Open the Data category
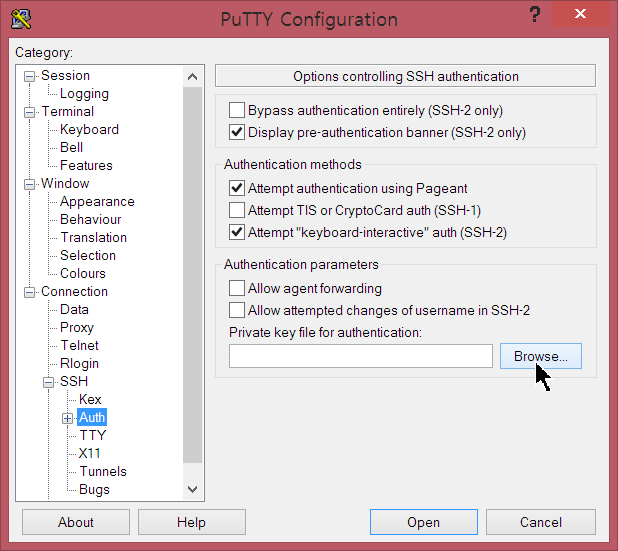This screenshot has height=551, width=618. pos(74,309)
